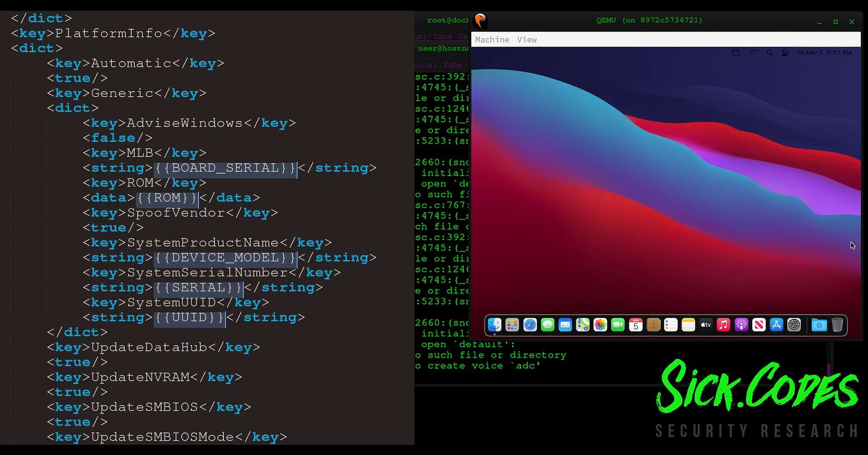Open the View menu in the QEMU window

click(x=527, y=39)
